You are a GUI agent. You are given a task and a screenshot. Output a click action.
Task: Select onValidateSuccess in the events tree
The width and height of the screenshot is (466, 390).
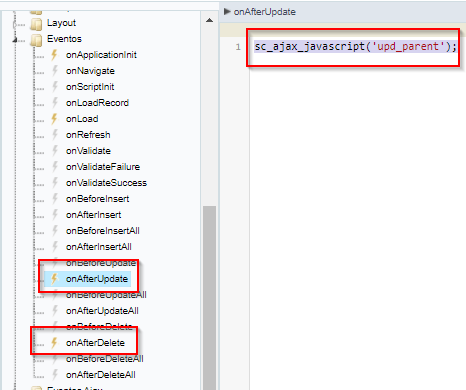[x=106, y=183]
